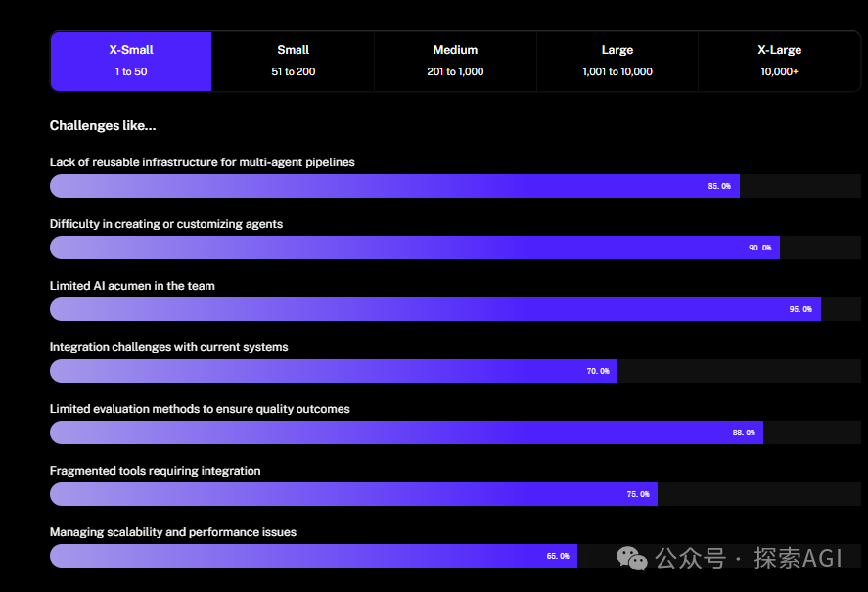Click the 'Challenges like...' heading
The image size is (868, 592).
click(103, 125)
